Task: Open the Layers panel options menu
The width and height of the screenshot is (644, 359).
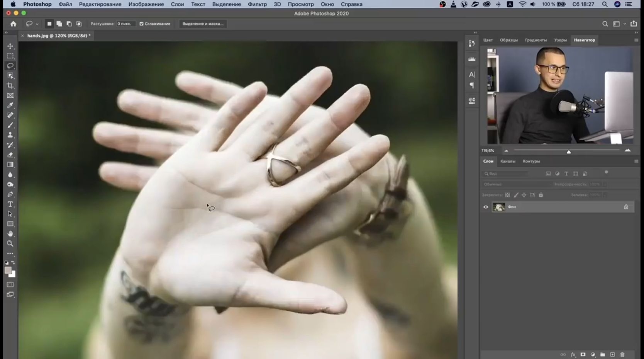Action: pos(636,162)
